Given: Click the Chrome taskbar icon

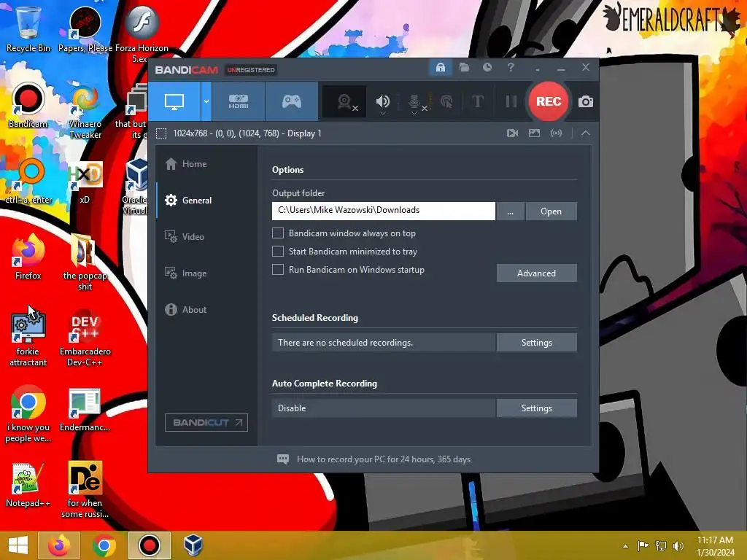Looking at the screenshot, I should point(104,545).
